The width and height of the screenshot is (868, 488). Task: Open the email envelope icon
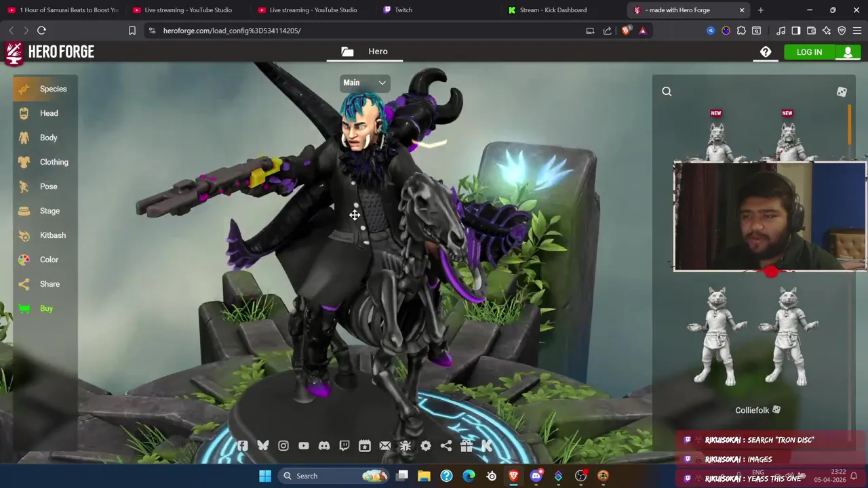[385, 445]
